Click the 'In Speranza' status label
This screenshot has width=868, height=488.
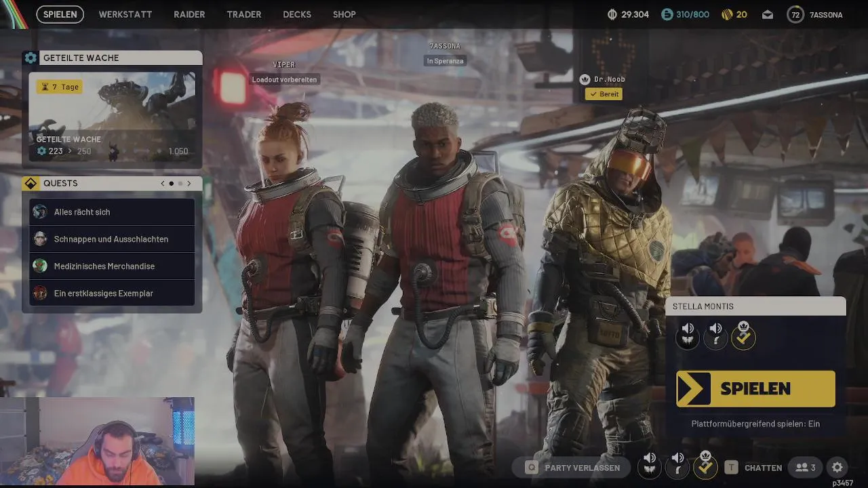tap(445, 61)
